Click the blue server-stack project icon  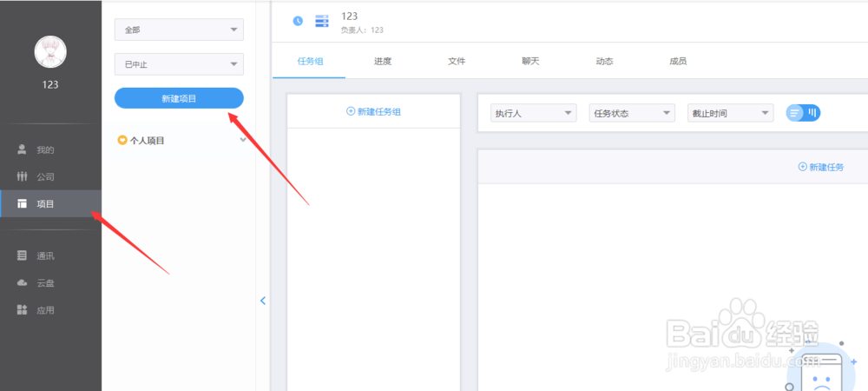322,21
